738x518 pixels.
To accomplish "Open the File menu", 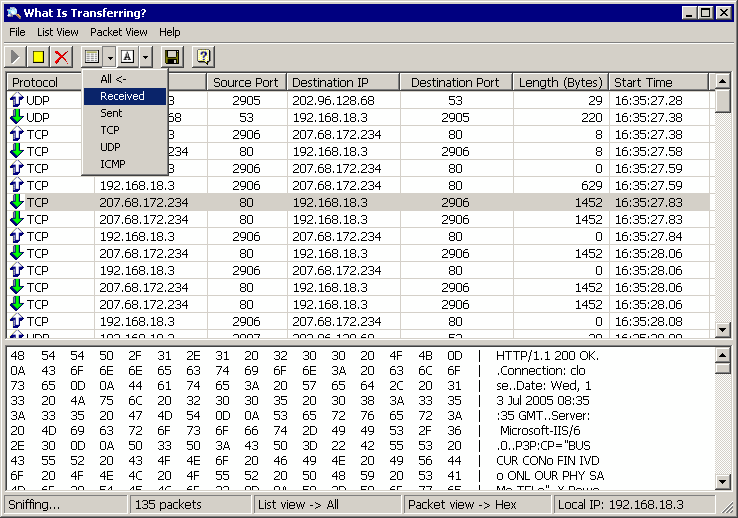I will coord(17,32).
